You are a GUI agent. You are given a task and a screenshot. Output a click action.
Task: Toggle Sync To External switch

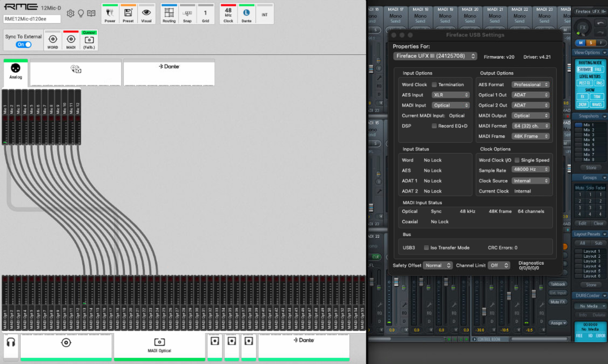point(23,45)
